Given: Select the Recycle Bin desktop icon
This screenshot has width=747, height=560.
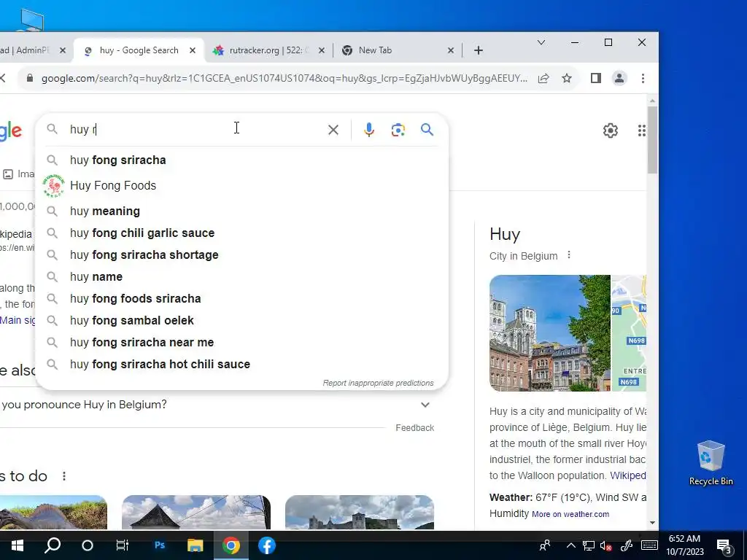Looking at the screenshot, I should (x=711, y=463).
